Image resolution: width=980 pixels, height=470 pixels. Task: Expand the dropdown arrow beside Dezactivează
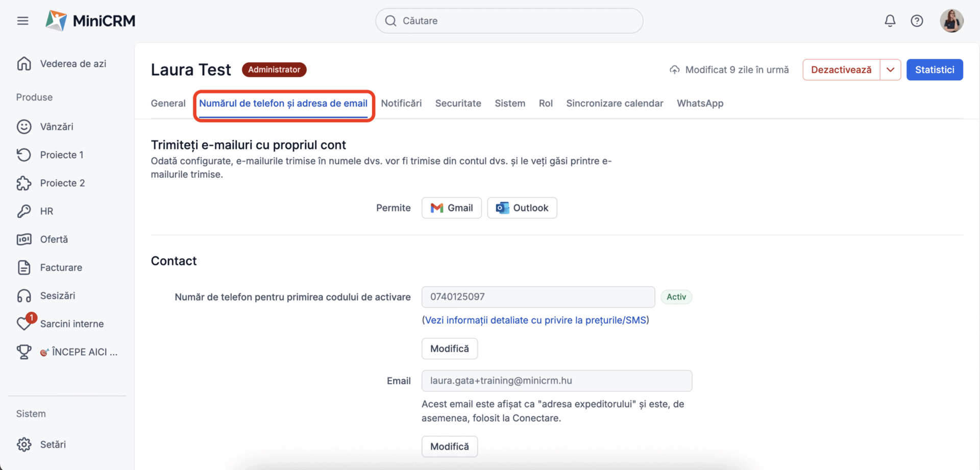coord(890,70)
